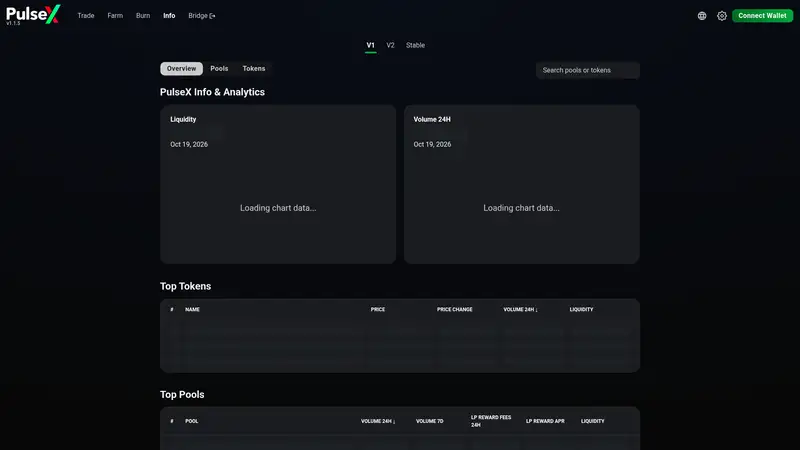Switch to the Stable tab
The height and width of the screenshot is (450, 800).
pos(415,45)
